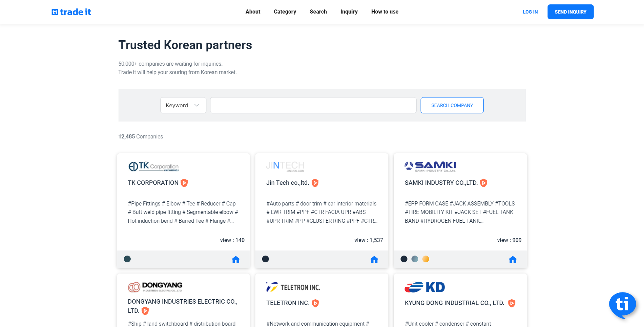Image resolution: width=644 pixels, height=327 pixels.
Task: Focus the company search text field
Action: click(313, 105)
